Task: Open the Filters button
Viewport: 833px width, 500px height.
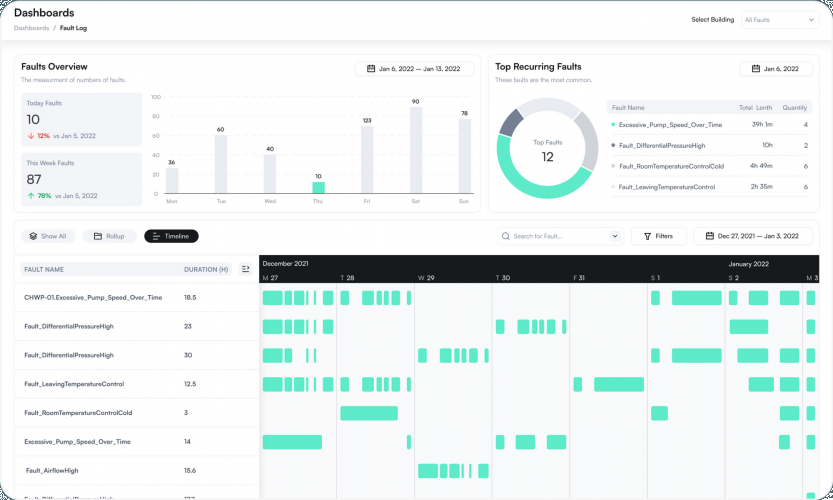Action: [659, 236]
